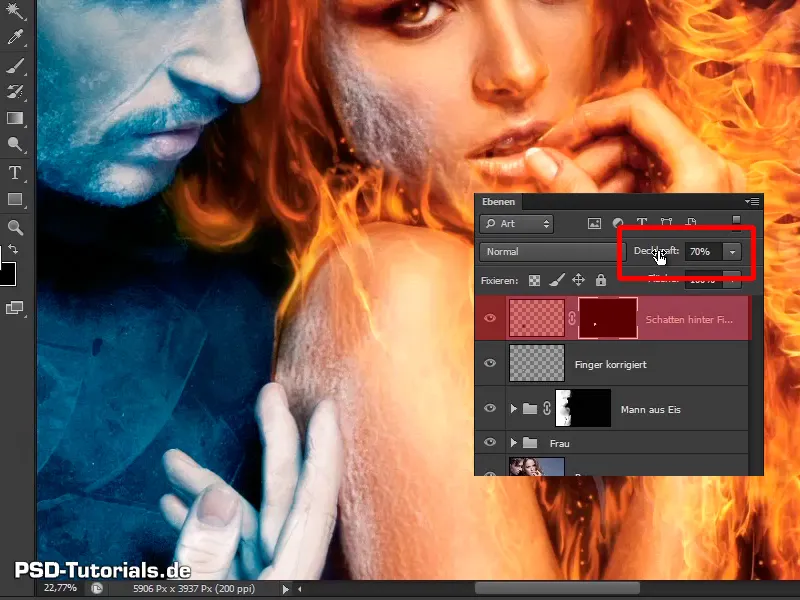This screenshot has width=800, height=600.
Task: Open the Ebenen panel flyout menu
Action: click(752, 202)
